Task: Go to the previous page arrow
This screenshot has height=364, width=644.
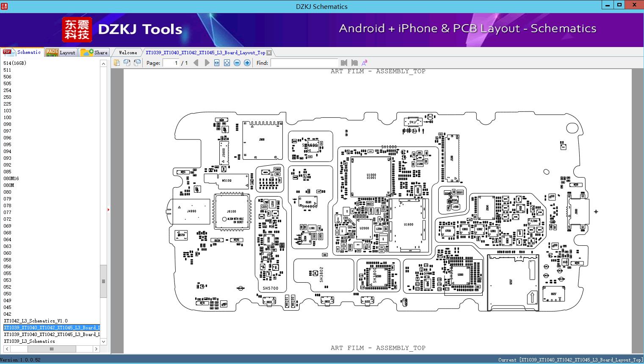Action: point(196,63)
